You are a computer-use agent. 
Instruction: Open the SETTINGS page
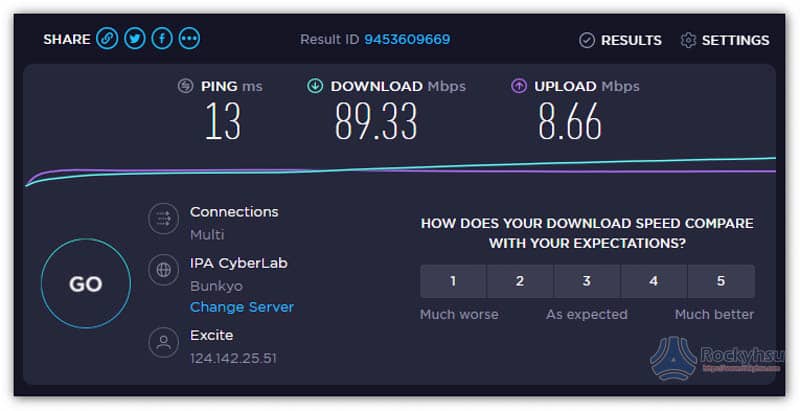tap(725, 40)
